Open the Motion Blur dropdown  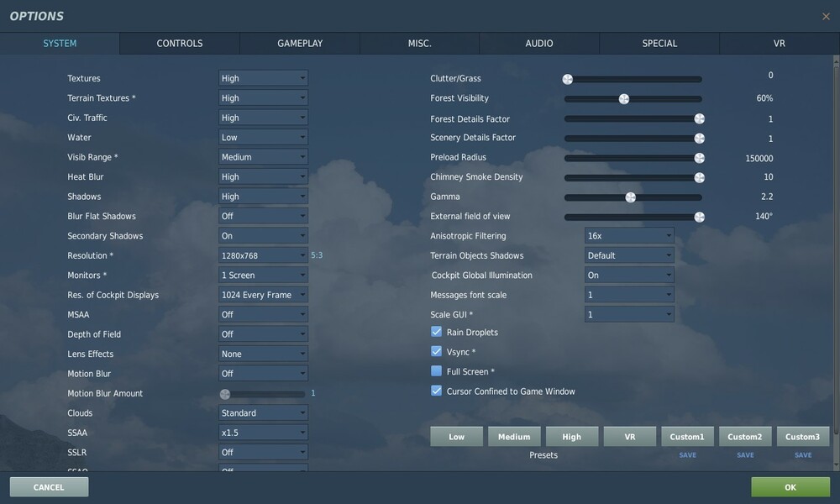point(263,373)
